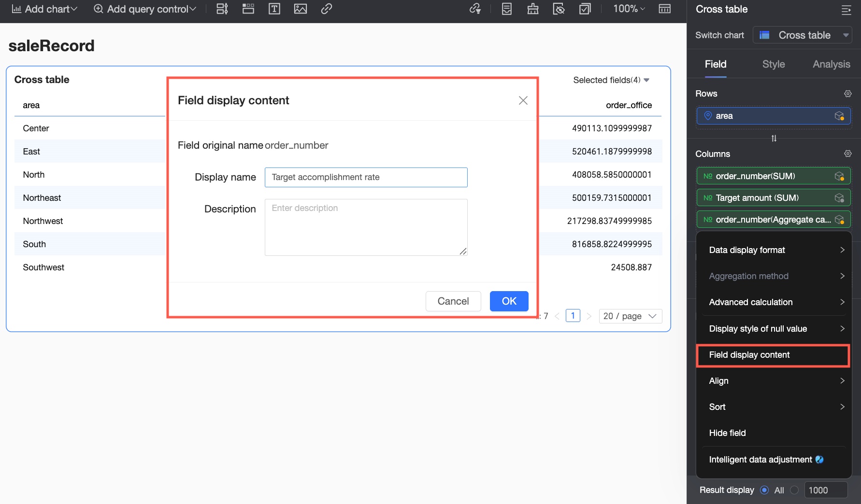The height and width of the screenshot is (504, 861).
Task: Click the Center row label
Action: point(36,128)
